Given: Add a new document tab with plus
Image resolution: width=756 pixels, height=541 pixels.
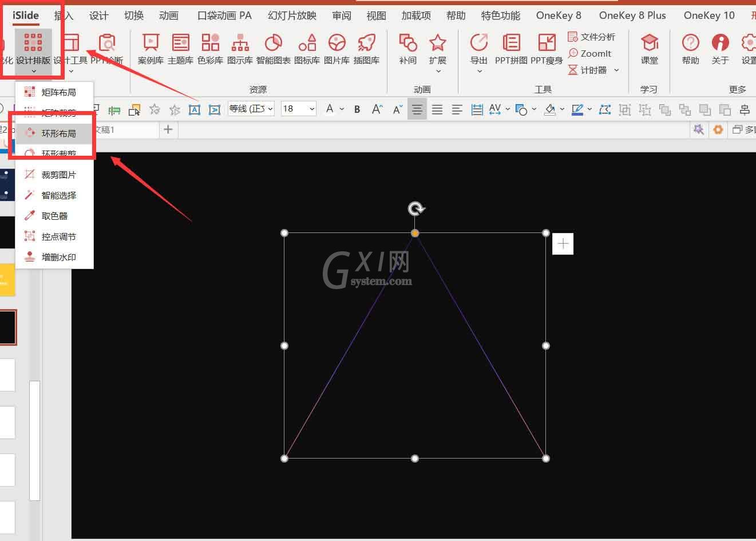Looking at the screenshot, I should (168, 129).
